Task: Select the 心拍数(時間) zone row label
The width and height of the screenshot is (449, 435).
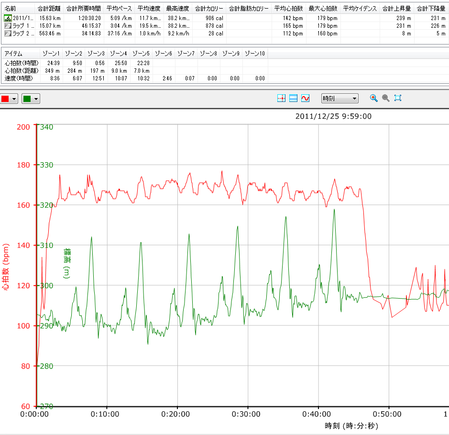Action: 22,63
